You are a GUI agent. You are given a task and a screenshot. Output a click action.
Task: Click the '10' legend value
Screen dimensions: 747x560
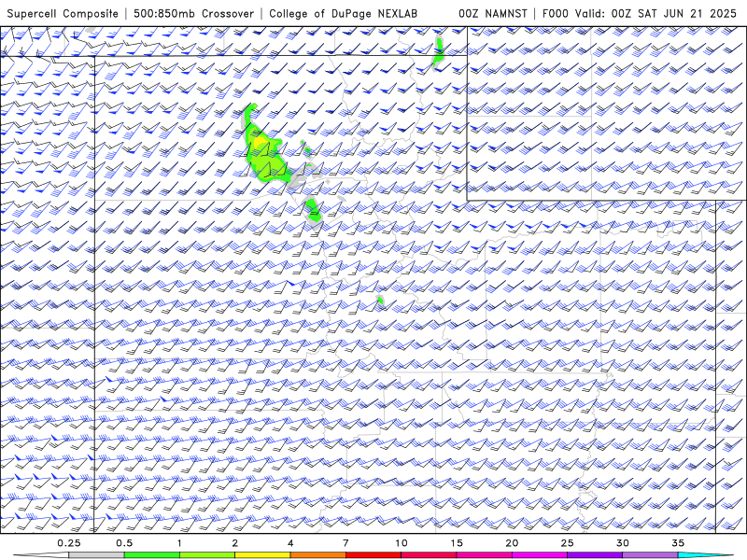(x=402, y=543)
